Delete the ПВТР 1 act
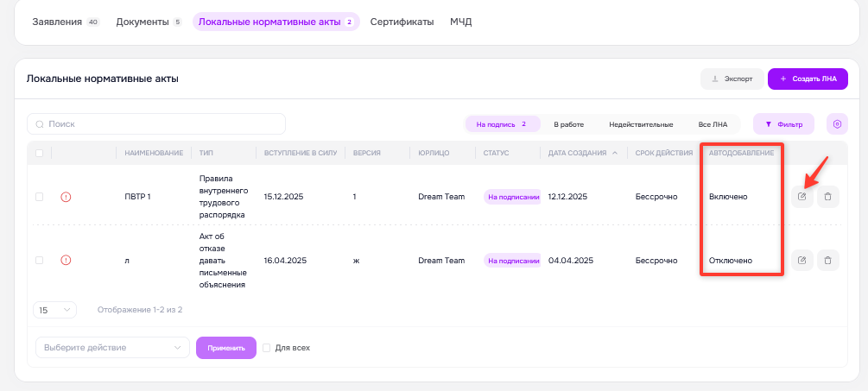The image size is (868, 391). (x=827, y=197)
